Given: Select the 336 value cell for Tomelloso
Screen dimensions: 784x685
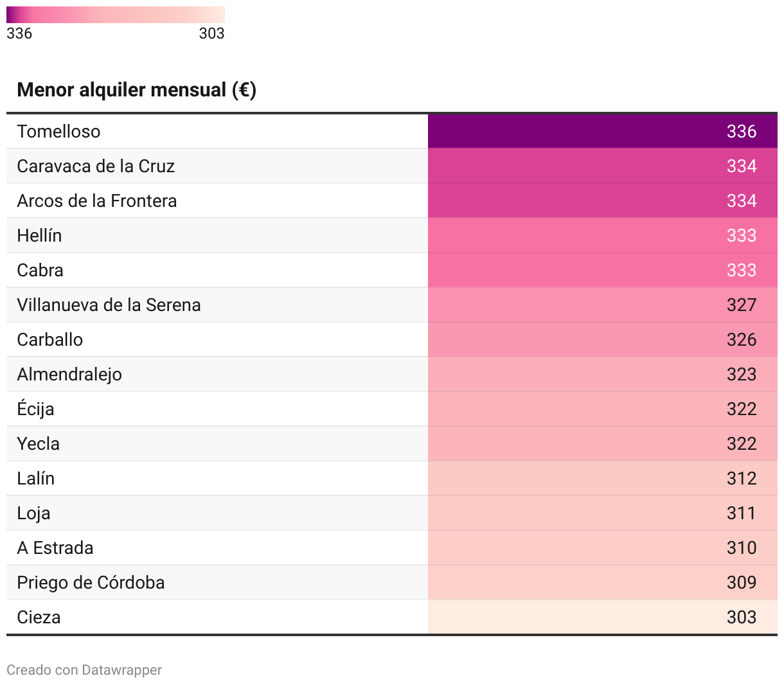Looking at the screenshot, I should coord(603,131).
